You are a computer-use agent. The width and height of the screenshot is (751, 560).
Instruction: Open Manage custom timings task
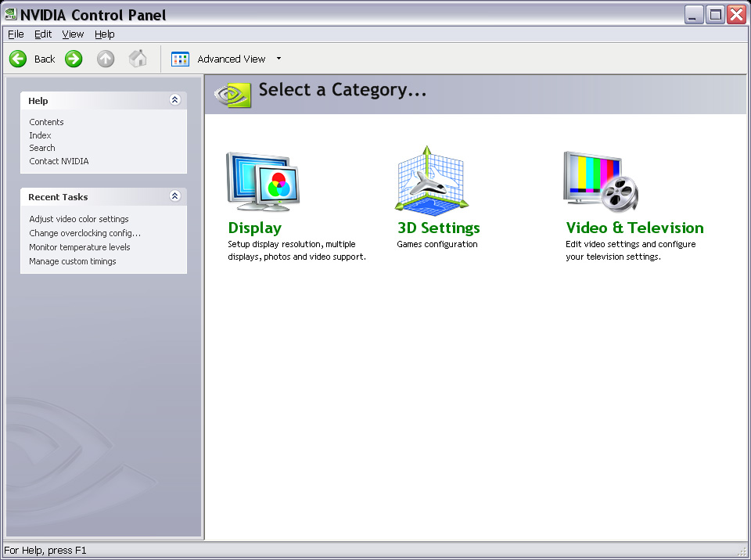(x=72, y=261)
